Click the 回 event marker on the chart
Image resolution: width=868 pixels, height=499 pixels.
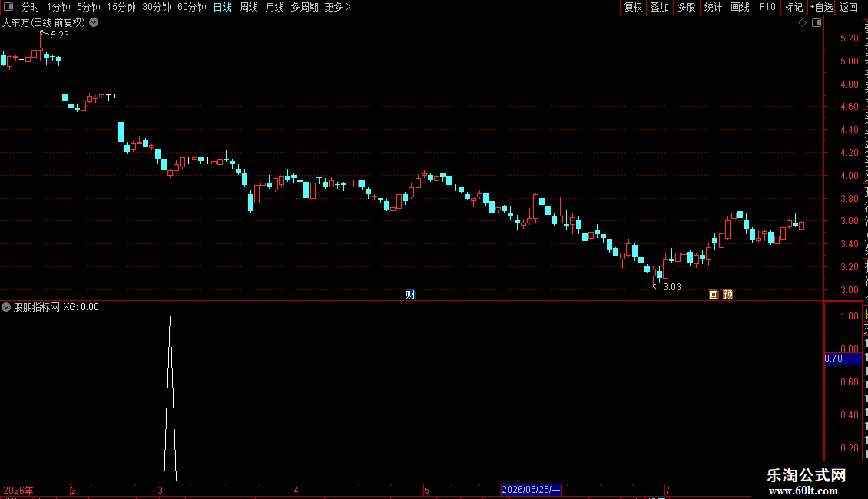[x=714, y=295]
